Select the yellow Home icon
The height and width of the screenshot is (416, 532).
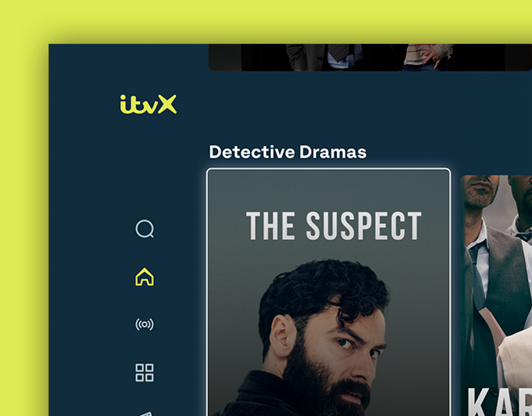tap(145, 277)
